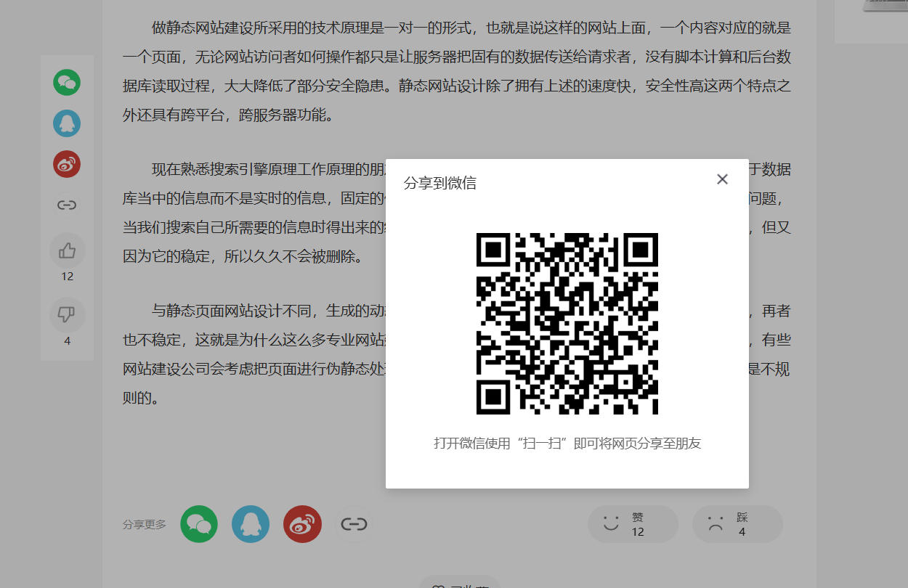The image size is (908, 588).
Task: Click the paragraph starting 与静态页面网站设计不同
Action: 457,354
